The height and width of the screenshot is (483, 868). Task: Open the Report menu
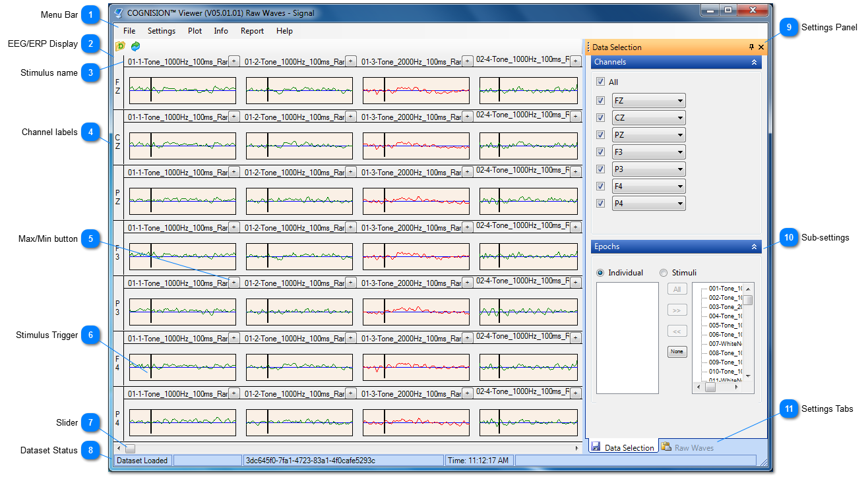coord(252,31)
